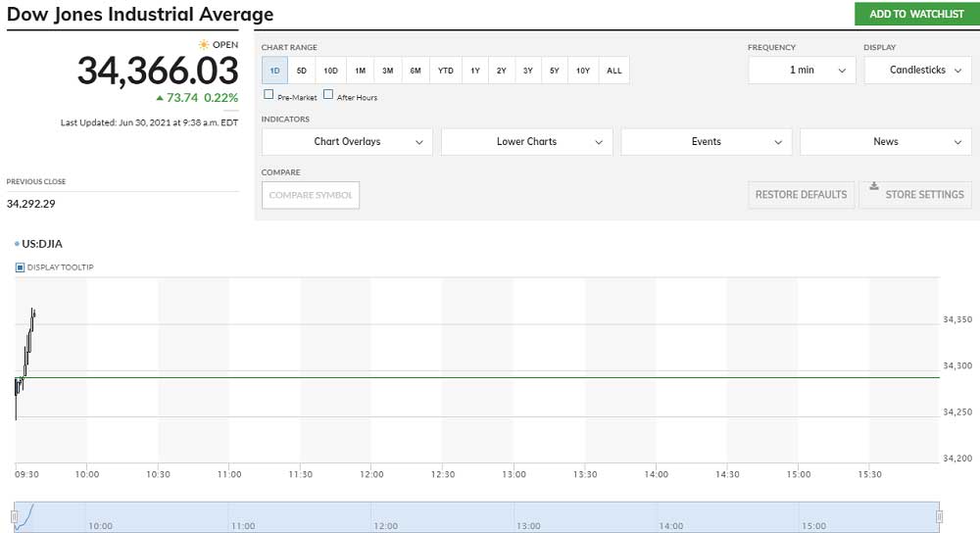
Task: Select the 1D chart range
Action: click(275, 71)
